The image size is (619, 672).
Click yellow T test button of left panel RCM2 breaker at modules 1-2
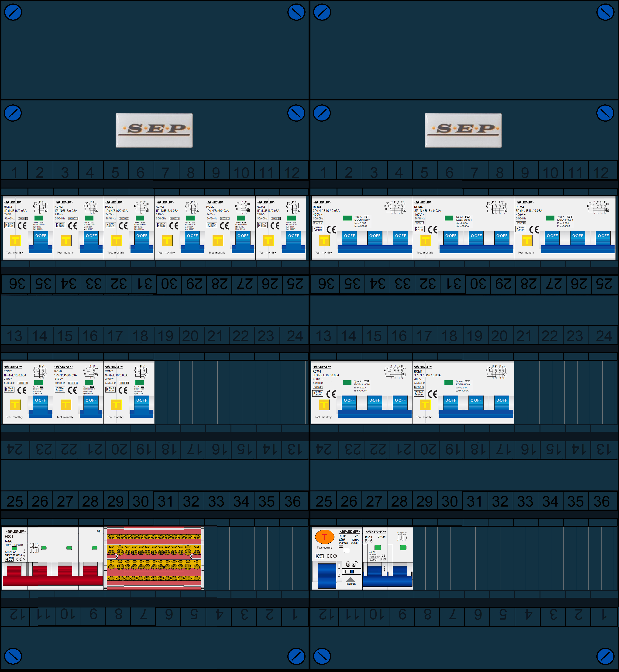[x=15, y=240]
